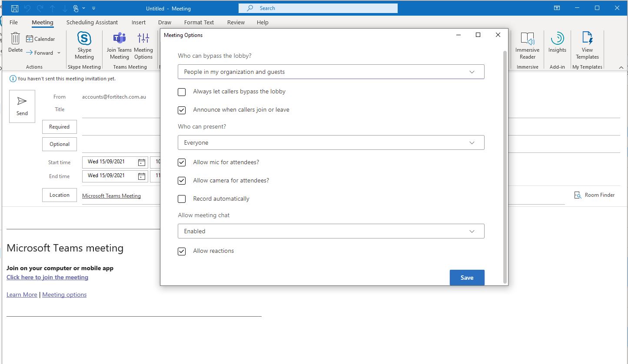This screenshot has height=364, width=628.
Task: Switch to Scheduling Assistant tab
Action: (92, 22)
